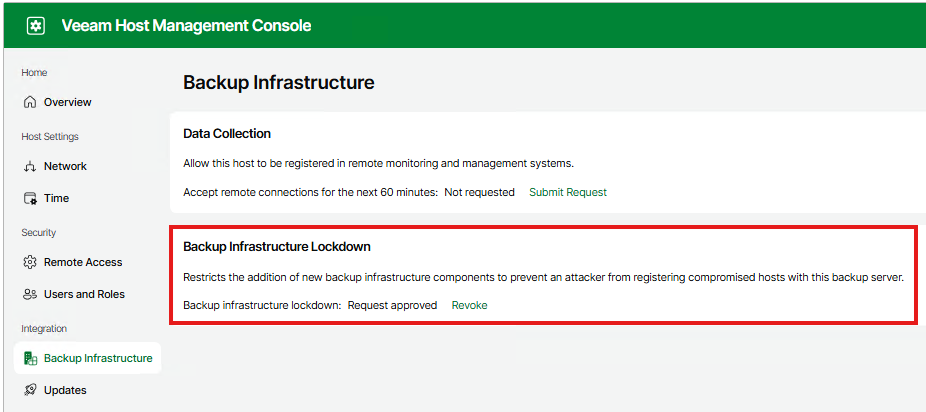The width and height of the screenshot is (926, 412).
Task: Select Backup Infrastructure label in sidebar
Action: coord(98,358)
